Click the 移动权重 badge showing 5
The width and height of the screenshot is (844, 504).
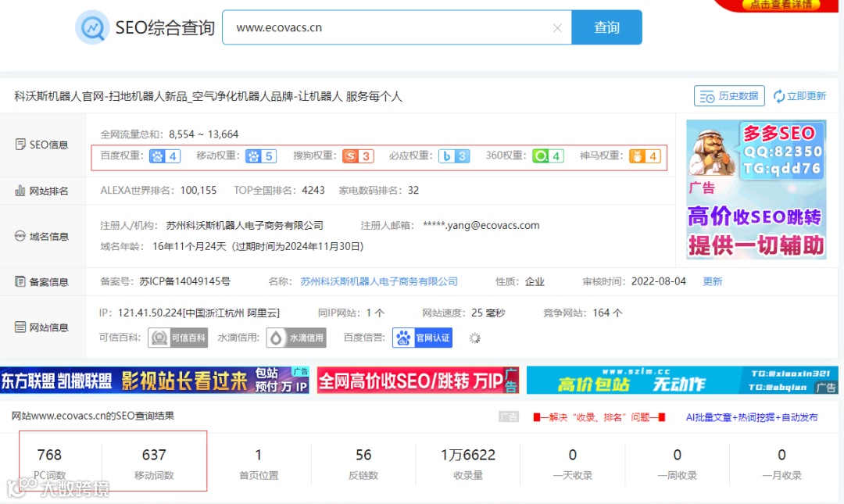[261, 156]
